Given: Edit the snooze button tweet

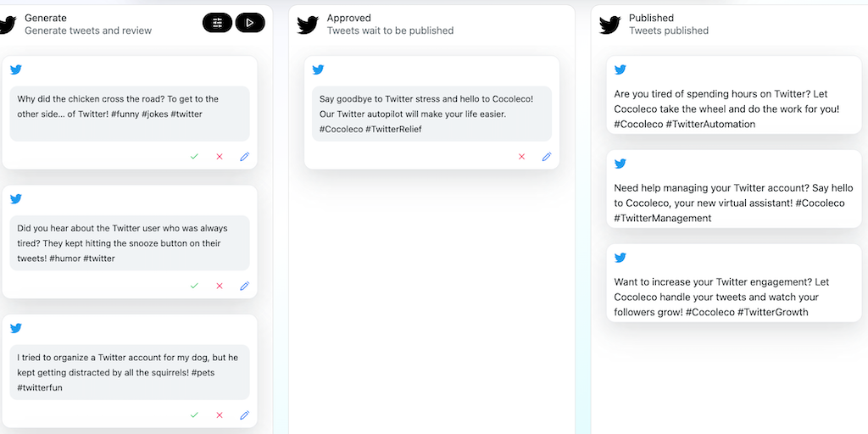Looking at the screenshot, I should pyautogui.click(x=245, y=287).
